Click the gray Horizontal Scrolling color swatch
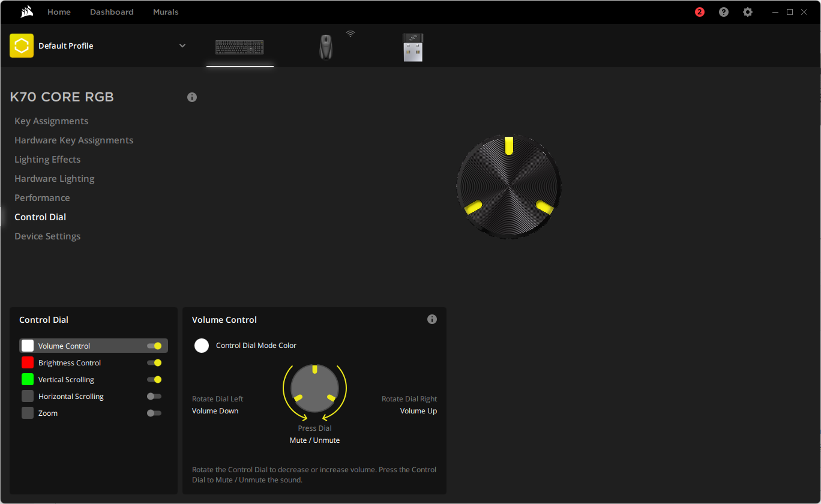The image size is (821, 504). click(x=28, y=396)
